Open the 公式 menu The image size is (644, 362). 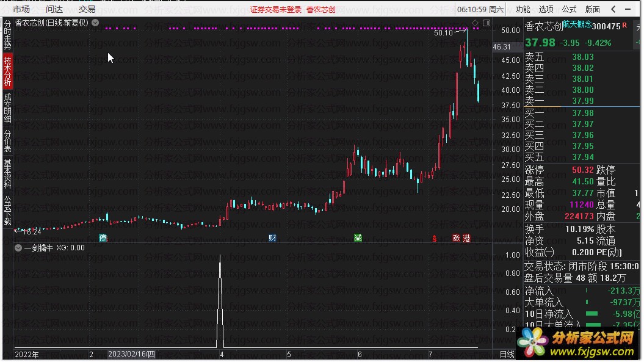click(x=570, y=9)
